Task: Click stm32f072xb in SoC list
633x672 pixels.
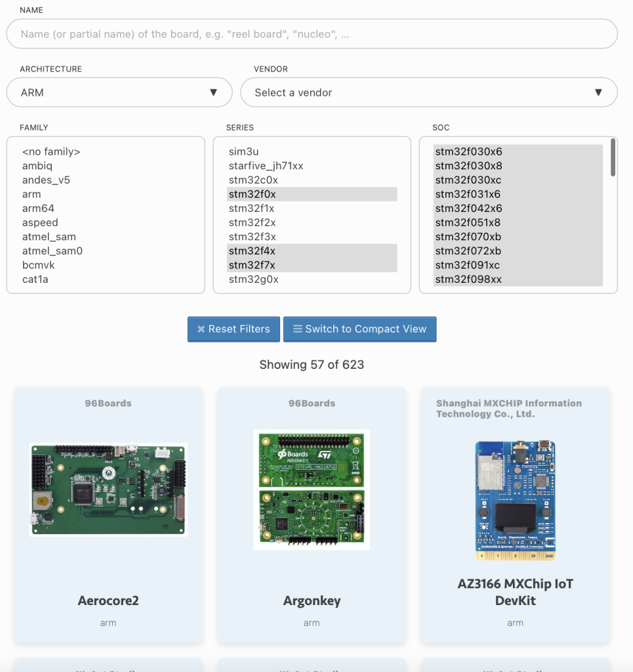Action: (518, 251)
